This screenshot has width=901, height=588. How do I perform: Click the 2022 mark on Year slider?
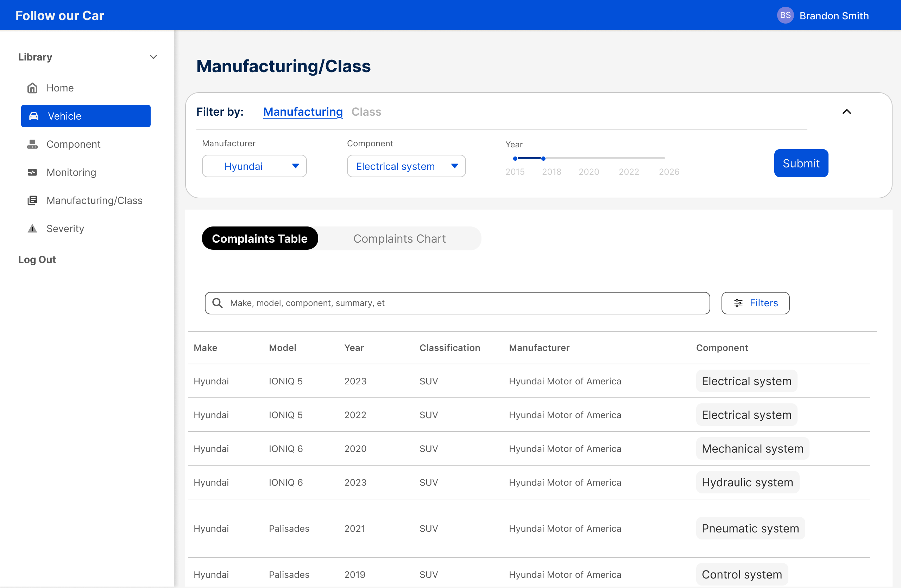point(629,172)
